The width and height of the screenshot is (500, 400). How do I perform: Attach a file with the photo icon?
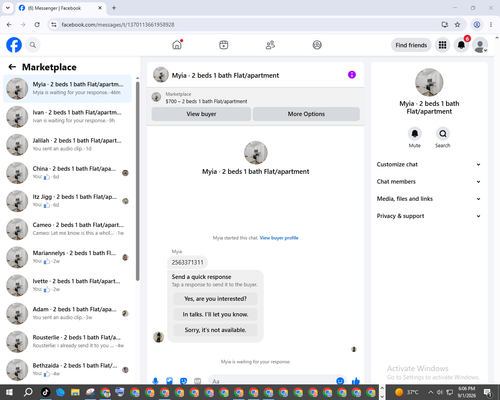coord(169,381)
